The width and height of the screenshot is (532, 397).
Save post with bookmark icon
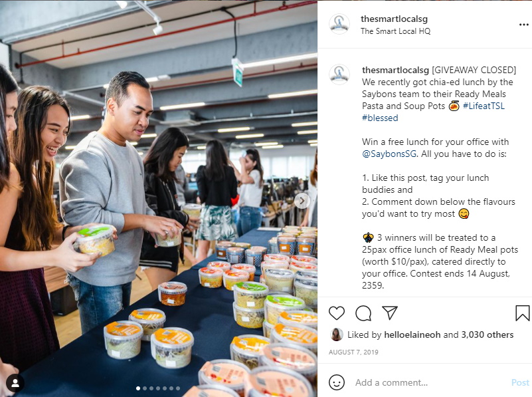point(522,313)
